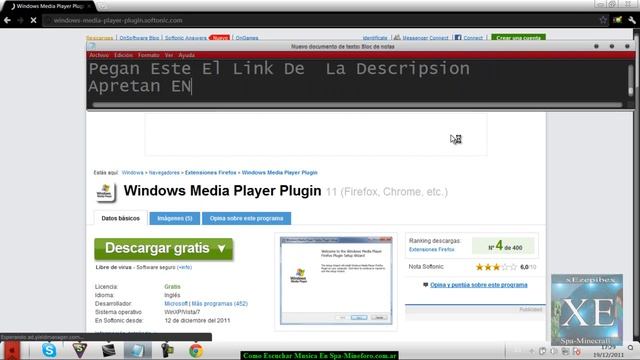Expand the Descargar gratis dropdown arrow
Viewport: 640px width, 360px height.
[222, 248]
